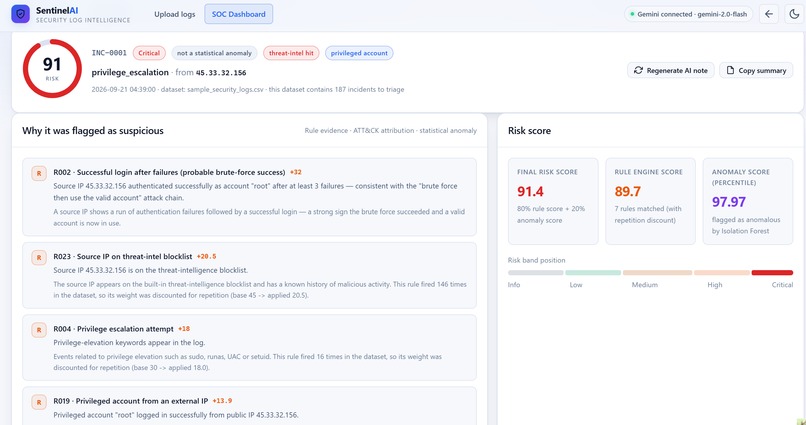Click the R icon beside rule R004

(39, 330)
